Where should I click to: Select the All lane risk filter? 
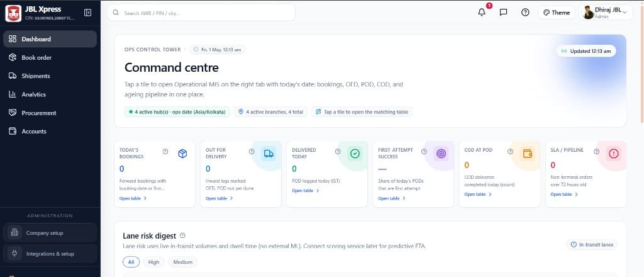pyautogui.click(x=131, y=262)
